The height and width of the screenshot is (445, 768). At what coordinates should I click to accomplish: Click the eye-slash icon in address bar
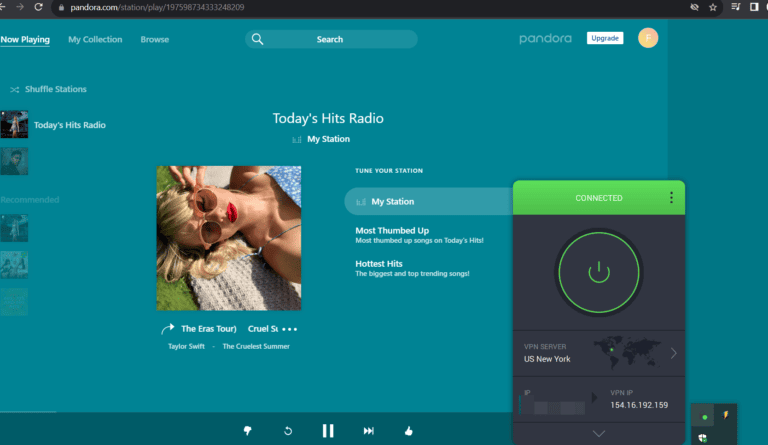point(695,7)
